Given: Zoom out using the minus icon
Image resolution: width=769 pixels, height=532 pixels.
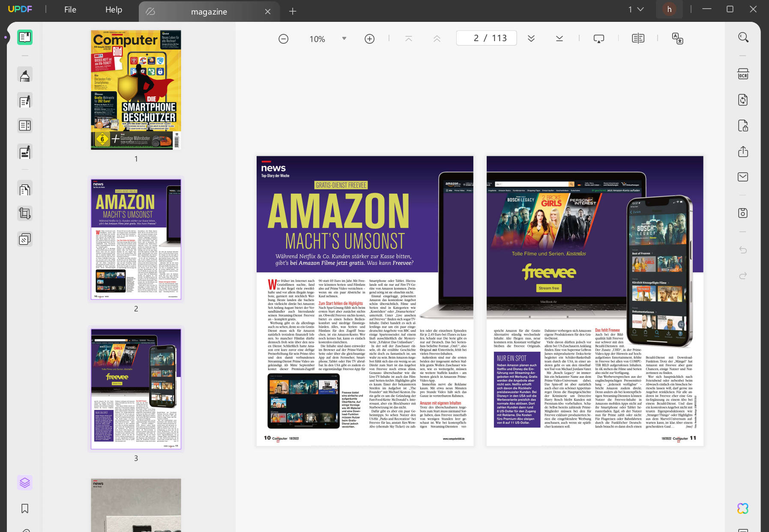Looking at the screenshot, I should [x=283, y=39].
